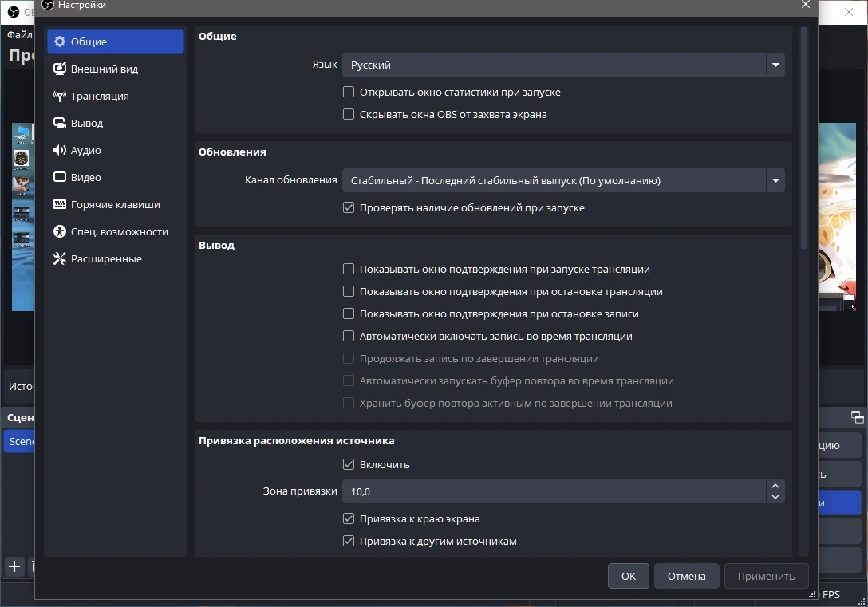The height and width of the screenshot is (607, 868).
Task: Click the Трансляция antenna icon
Action: pyautogui.click(x=59, y=96)
